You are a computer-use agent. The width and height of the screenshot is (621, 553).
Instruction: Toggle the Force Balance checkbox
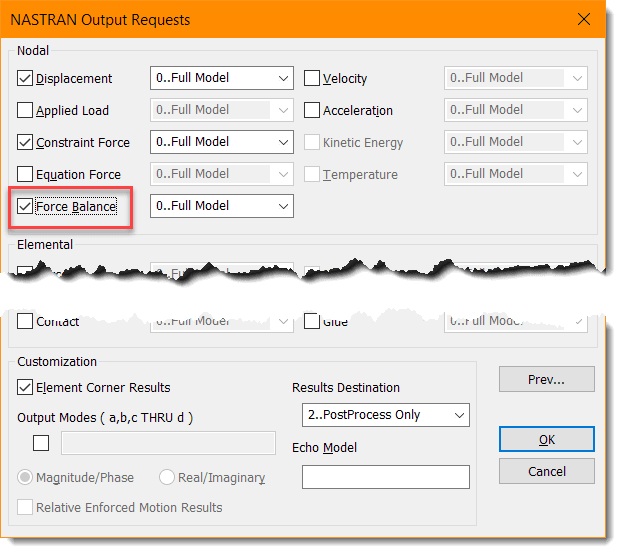coord(25,206)
